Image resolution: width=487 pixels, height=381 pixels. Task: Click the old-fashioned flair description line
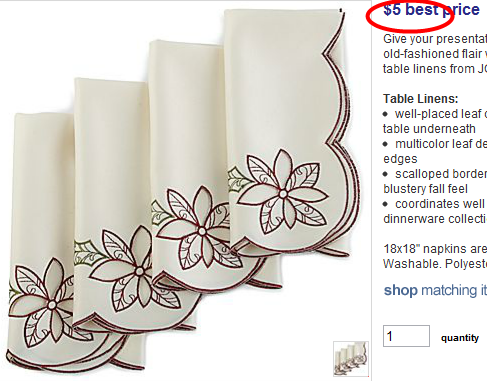[x=435, y=54]
